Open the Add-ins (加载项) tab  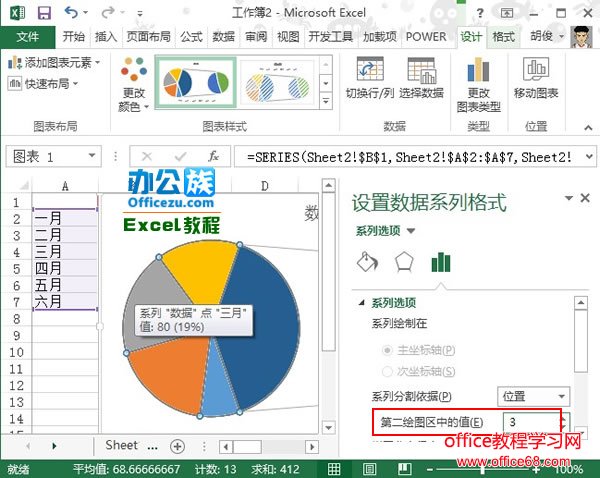pos(380,37)
